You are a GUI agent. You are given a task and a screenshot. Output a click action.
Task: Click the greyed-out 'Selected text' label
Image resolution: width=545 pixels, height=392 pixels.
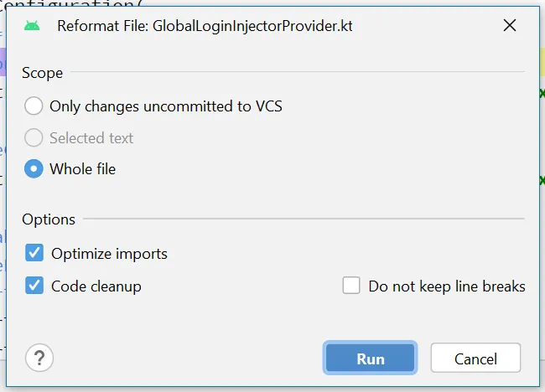(91, 138)
